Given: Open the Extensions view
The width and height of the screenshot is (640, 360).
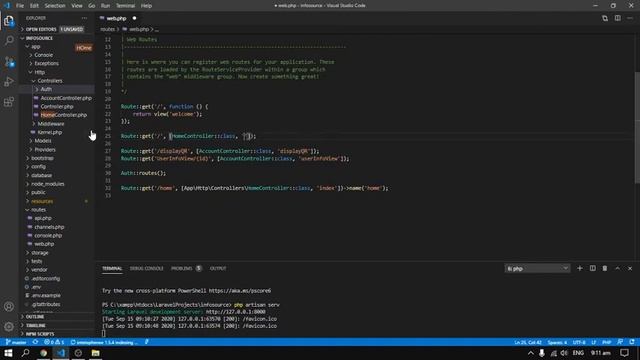Looking at the screenshot, I should click(x=9, y=101).
